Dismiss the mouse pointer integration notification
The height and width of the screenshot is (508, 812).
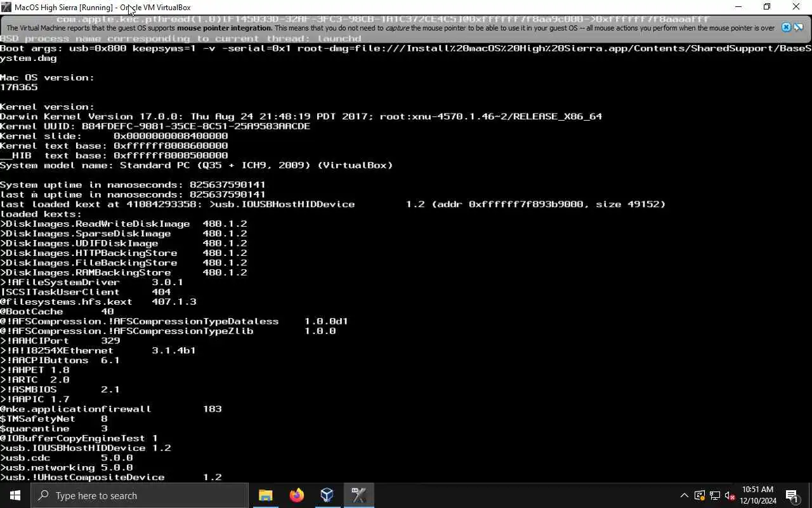point(786,27)
